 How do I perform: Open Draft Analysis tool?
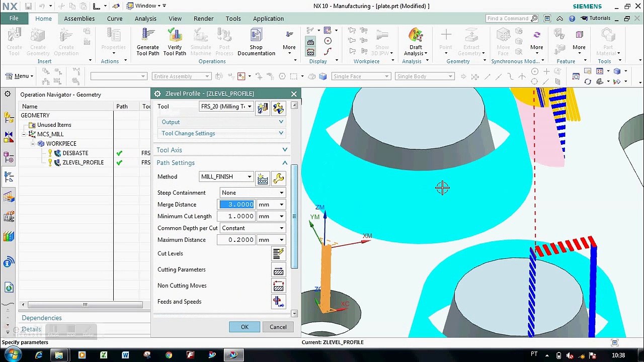click(416, 42)
